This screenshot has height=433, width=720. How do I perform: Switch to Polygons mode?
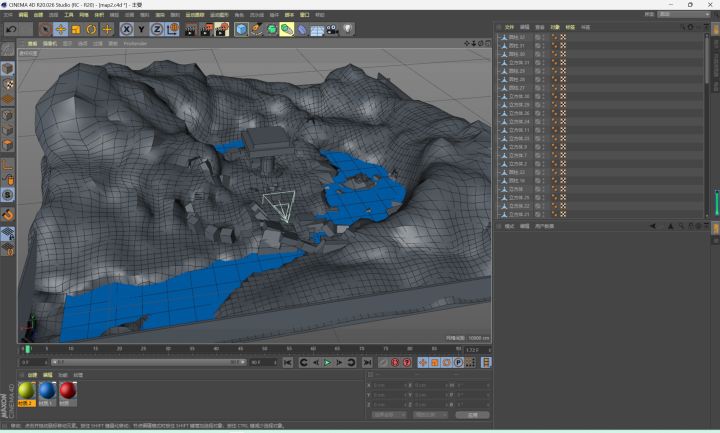click(x=8, y=145)
